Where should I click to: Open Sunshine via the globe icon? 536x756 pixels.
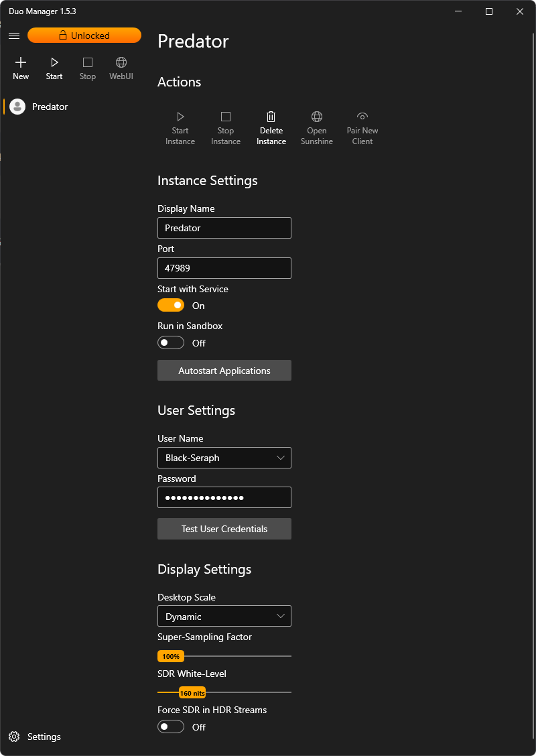[x=317, y=117]
